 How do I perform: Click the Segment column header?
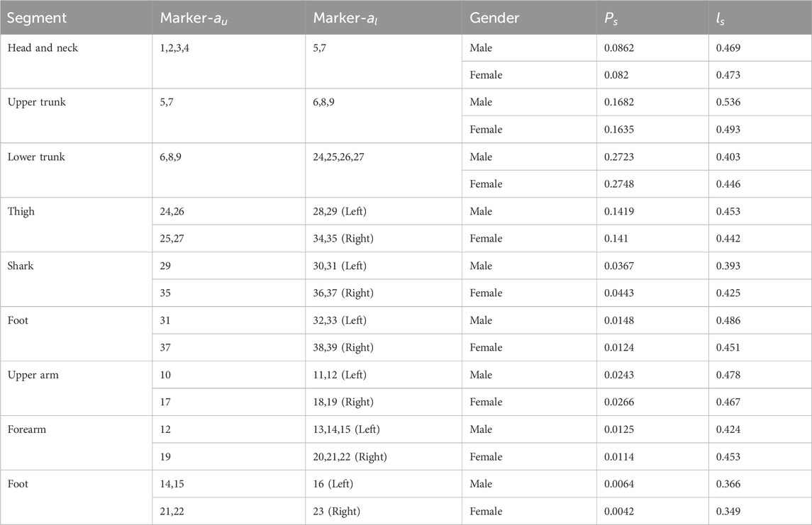(76, 17)
